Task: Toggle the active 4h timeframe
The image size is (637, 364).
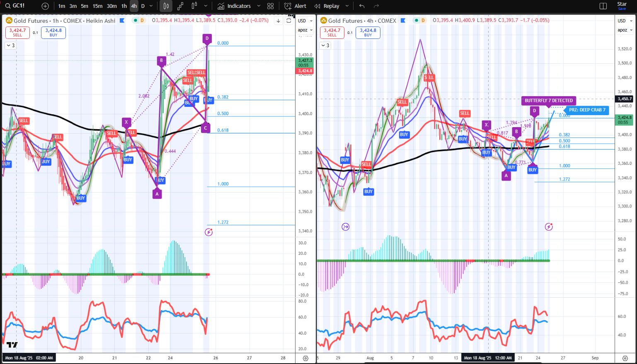Action: 133,6
